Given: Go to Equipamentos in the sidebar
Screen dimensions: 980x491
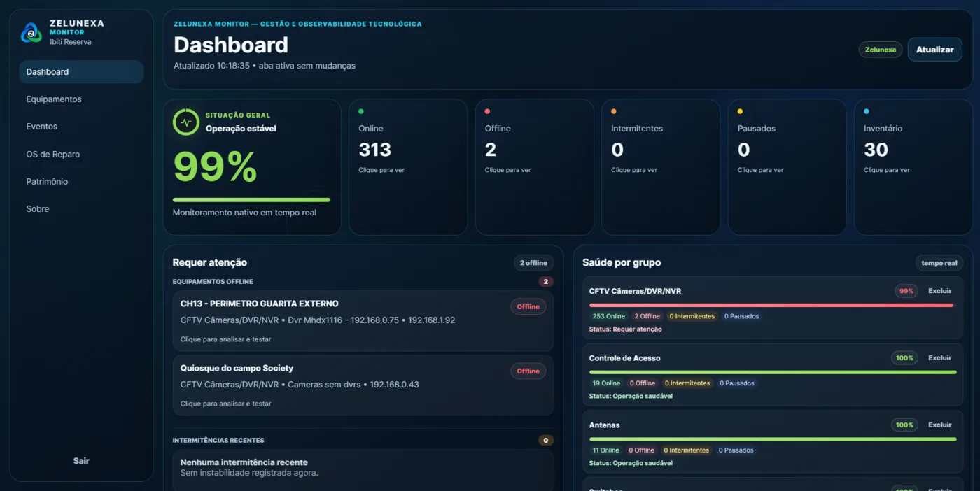Looking at the screenshot, I should pyautogui.click(x=81, y=99).
